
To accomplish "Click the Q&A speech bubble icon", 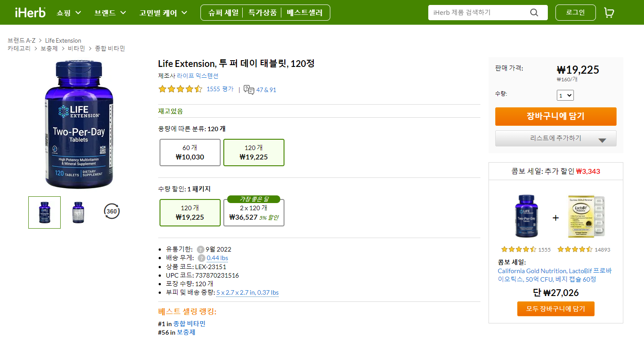I will 249,90.
